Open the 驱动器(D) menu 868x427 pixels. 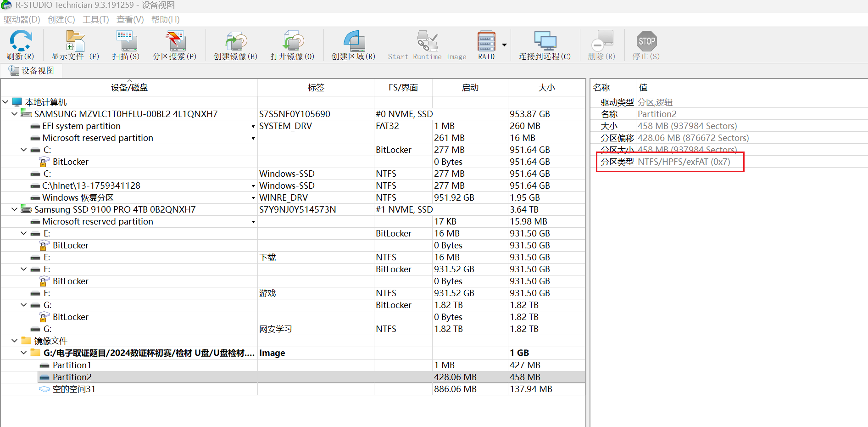pos(22,20)
